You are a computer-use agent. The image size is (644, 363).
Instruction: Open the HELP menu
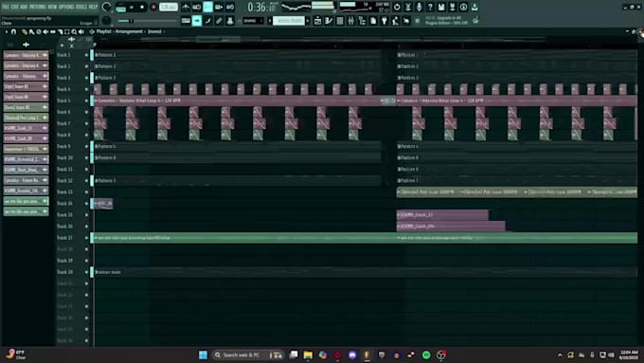(x=93, y=7)
